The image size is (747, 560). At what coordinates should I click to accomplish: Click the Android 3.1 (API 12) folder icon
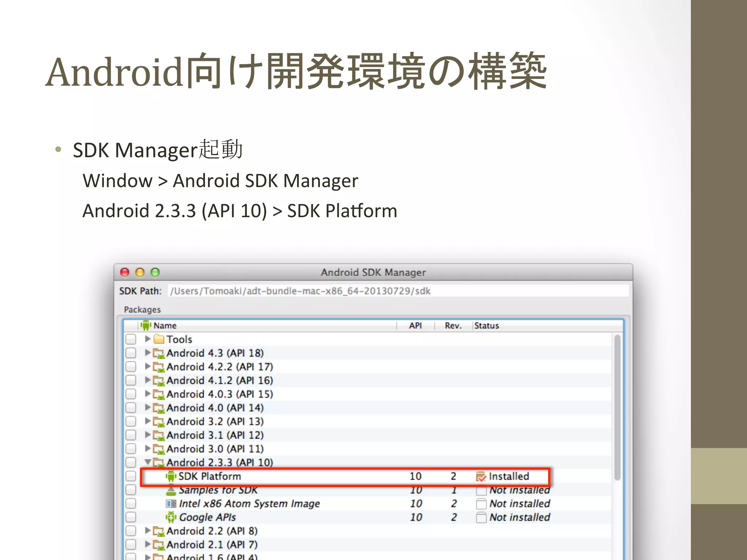tap(159, 435)
